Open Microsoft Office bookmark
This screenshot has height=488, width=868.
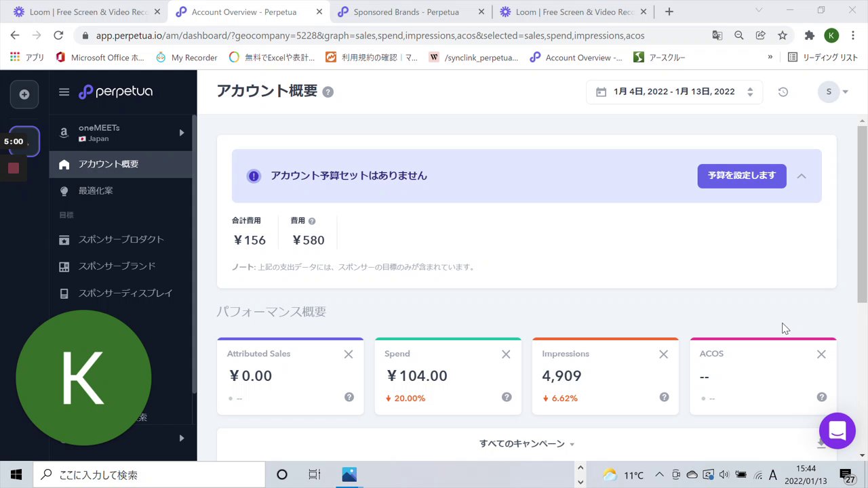[x=100, y=58]
